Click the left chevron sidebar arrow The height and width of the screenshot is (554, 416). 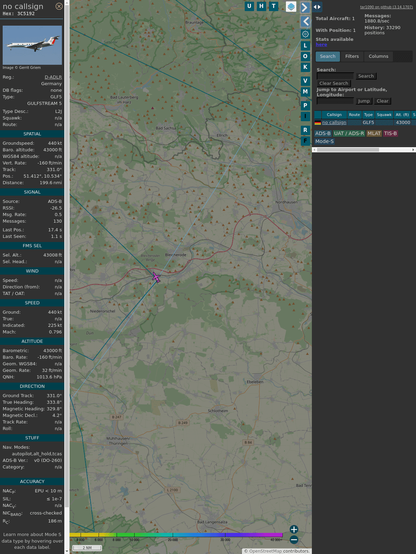305,22
